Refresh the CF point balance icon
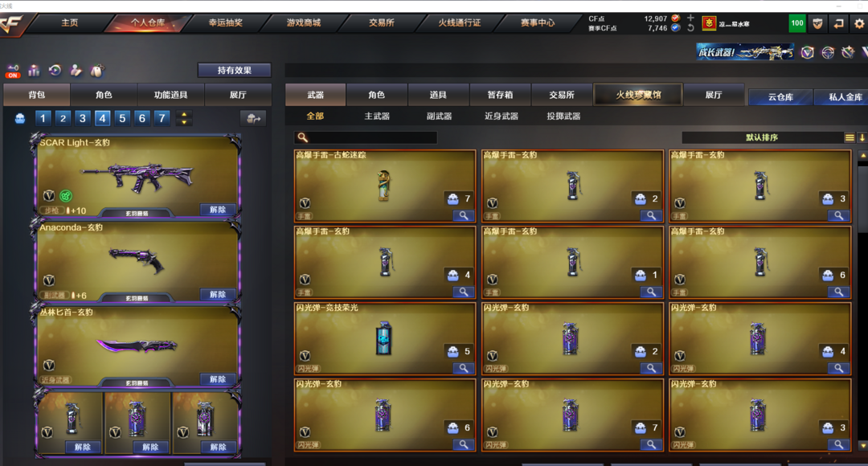Screen dimensions: 868x466 690,27
